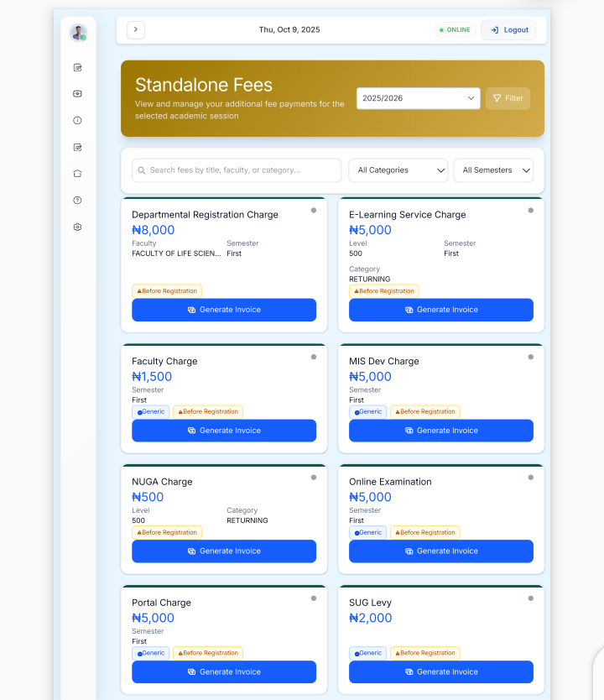
Task: Generate Invoice for MIS Dev Charge
Action: (440, 431)
